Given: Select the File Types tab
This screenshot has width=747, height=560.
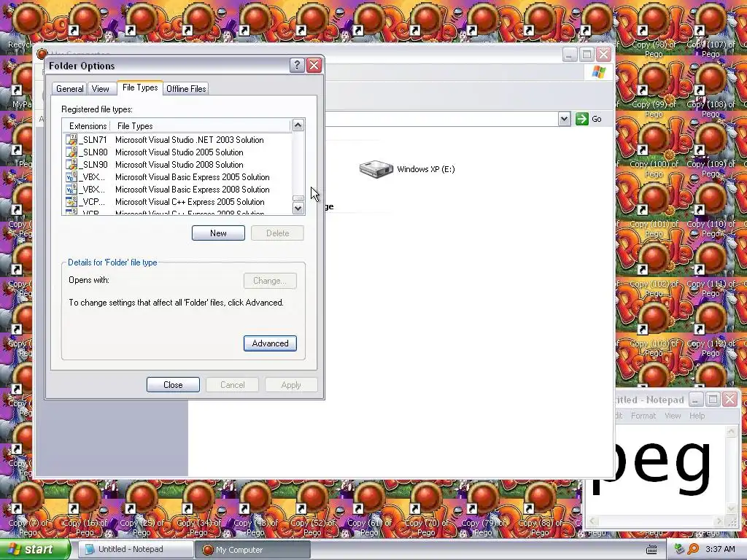Looking at the screenshot, I should click(x=140, y=87).
